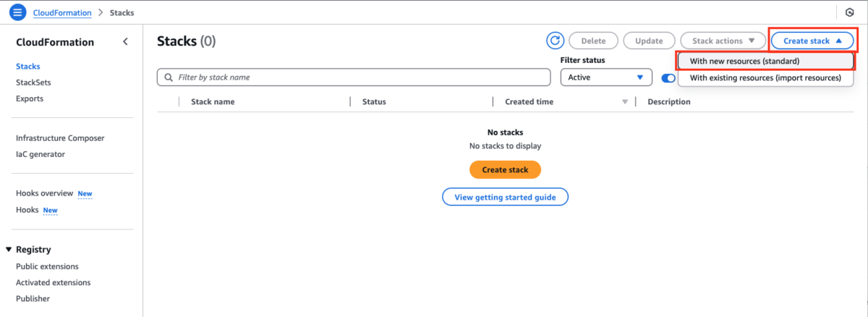
Task: Collapse the Create stack dropdown button
Action: coord(813,41)
